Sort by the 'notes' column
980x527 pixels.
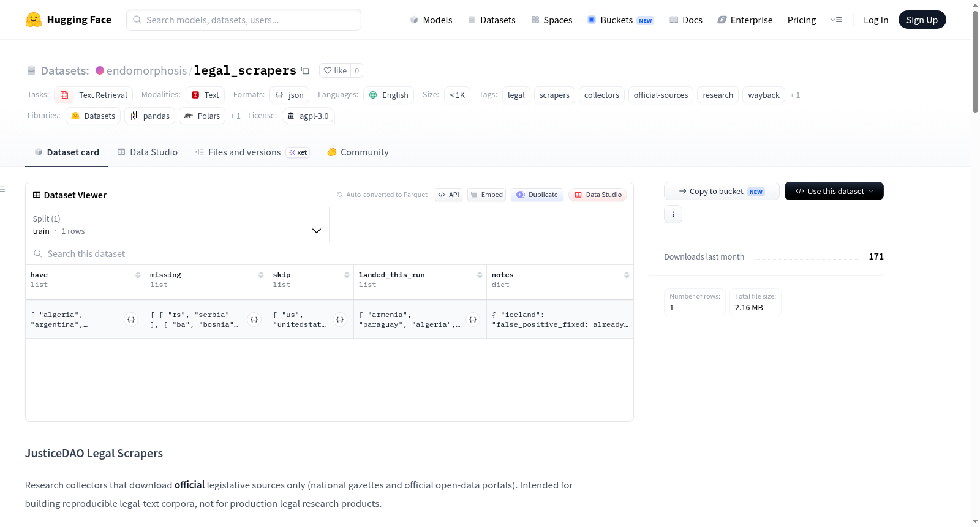click(627, 275)
